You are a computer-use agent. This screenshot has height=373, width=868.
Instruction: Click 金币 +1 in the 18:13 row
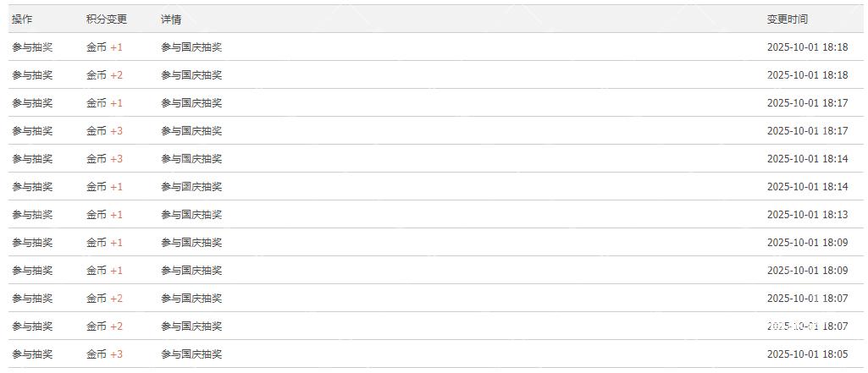[x=104, y=215]
